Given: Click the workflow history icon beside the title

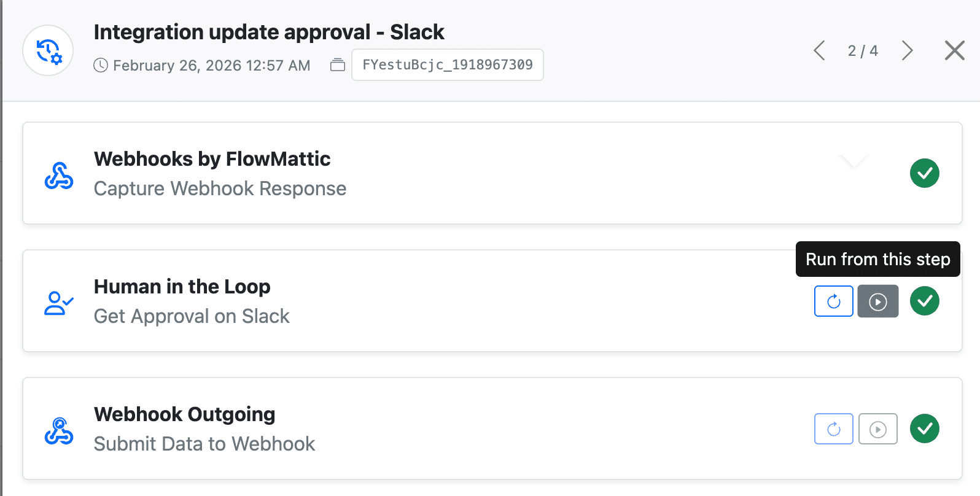Looking at the screenshot, I should tap(48, 50).
